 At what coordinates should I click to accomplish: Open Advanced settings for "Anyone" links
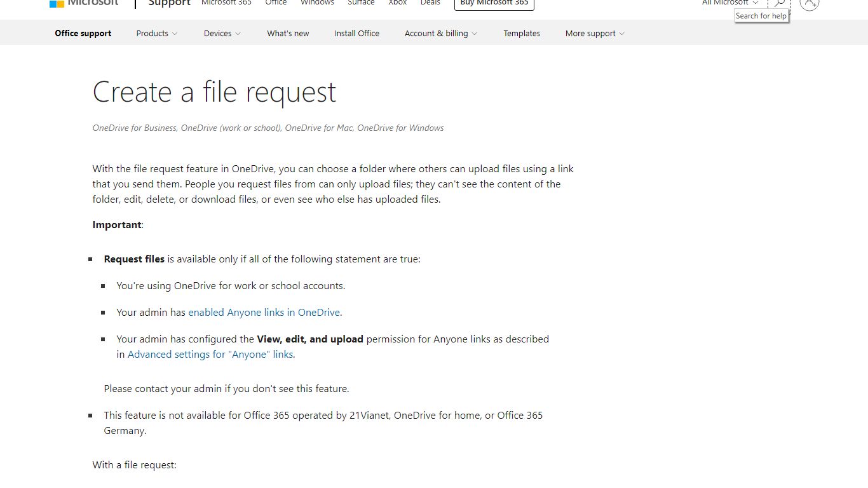[x=210, y=354]
